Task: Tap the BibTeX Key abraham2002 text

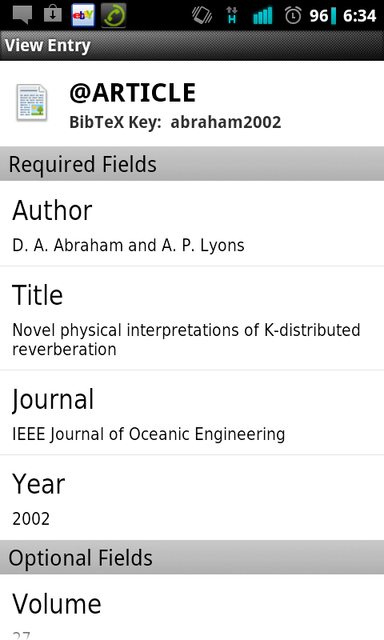Action: click(175, 122)
